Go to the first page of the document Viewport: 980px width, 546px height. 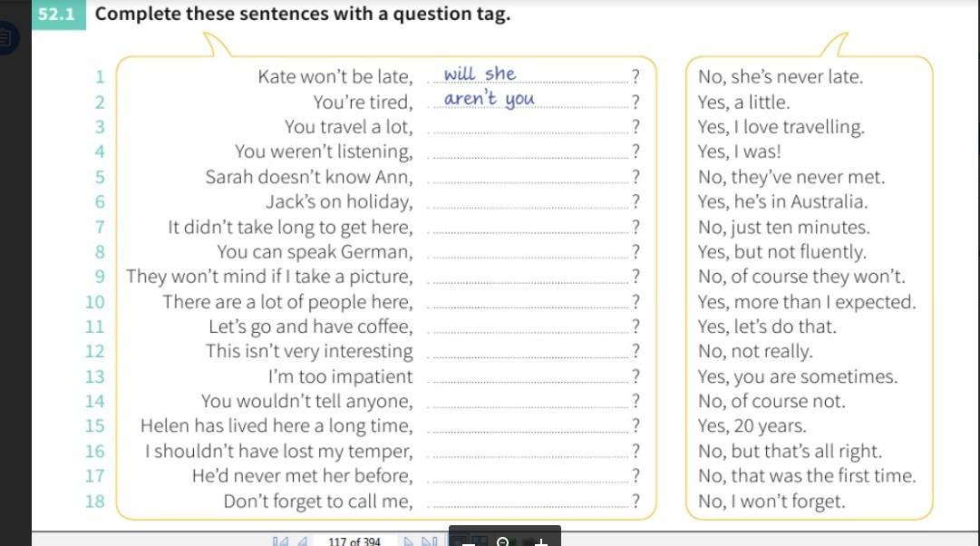pos(280,541)
